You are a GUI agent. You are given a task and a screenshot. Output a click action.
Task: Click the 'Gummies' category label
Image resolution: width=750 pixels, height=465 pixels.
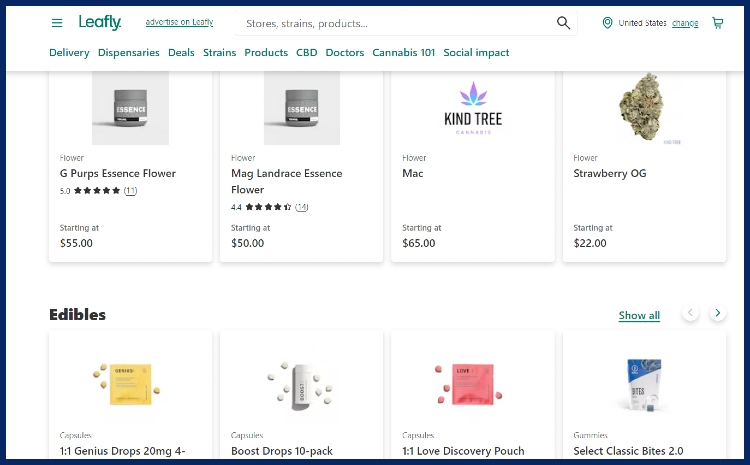590,435
